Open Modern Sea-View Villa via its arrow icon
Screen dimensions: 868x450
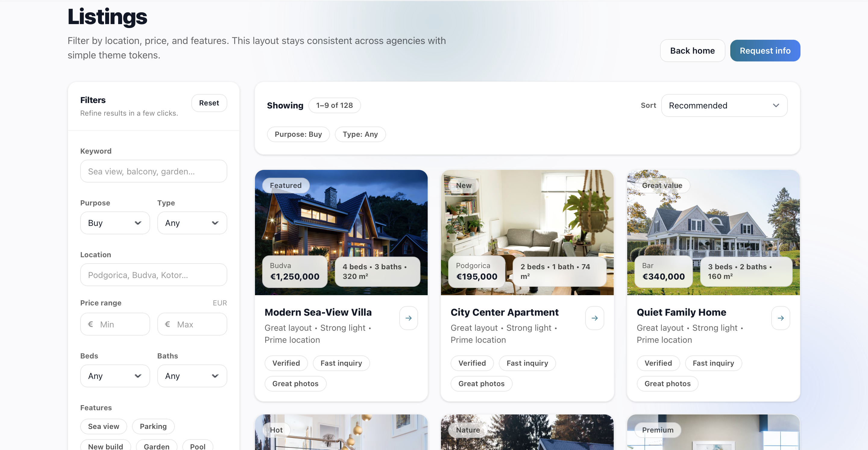pos(409,318)
